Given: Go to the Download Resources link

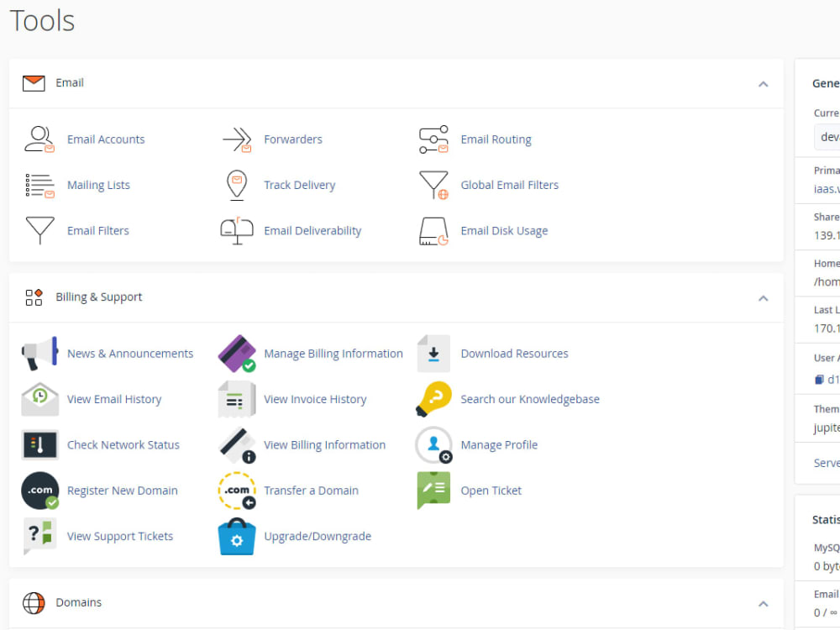Looking at the screenshot, I should 514,354.
